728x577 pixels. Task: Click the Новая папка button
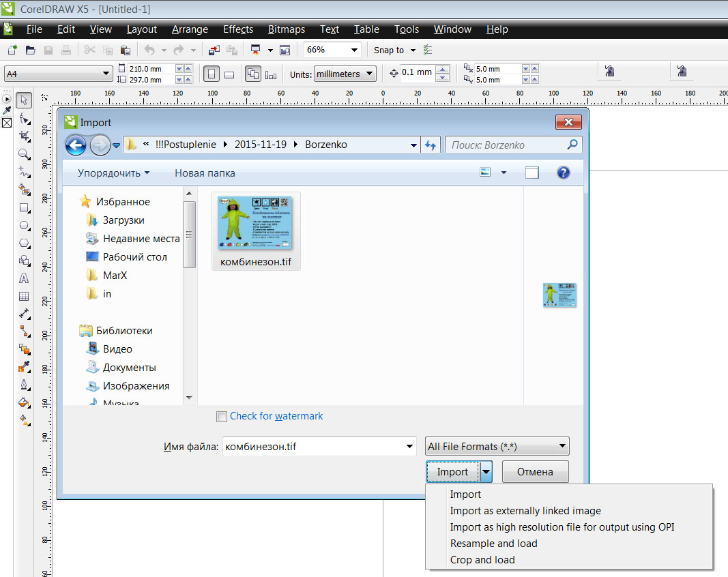click(x=205, y=173)
